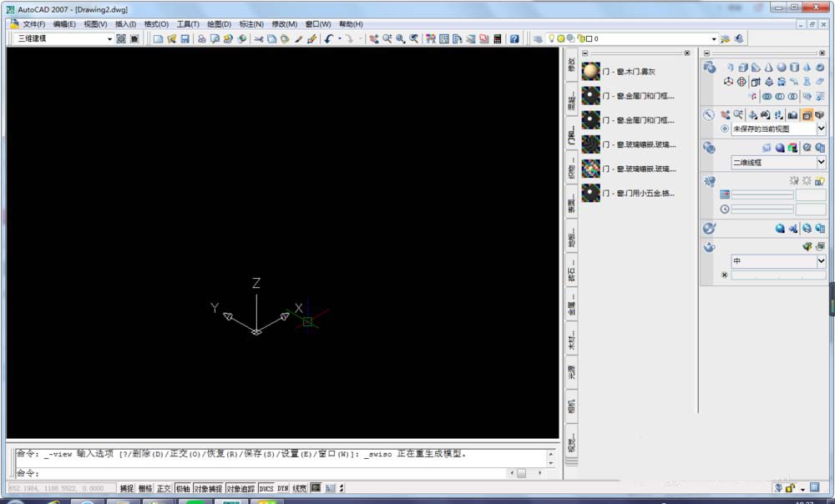Click the Create Camera icon in dashboard
Image resolution: width=835 pixels, height=504 pixels.
(792, 115)
